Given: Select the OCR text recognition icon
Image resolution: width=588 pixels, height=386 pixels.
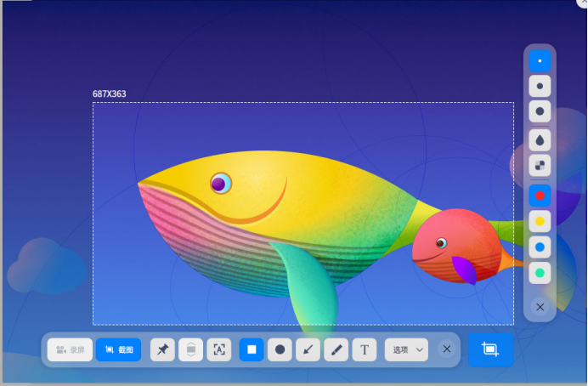Looking at the screenshot, I should [219, 349].
